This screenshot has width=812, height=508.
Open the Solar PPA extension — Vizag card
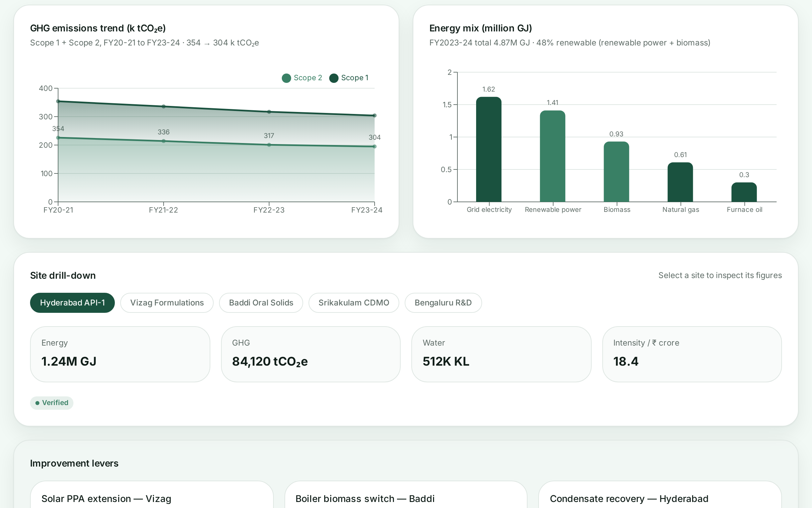(152, 495)
